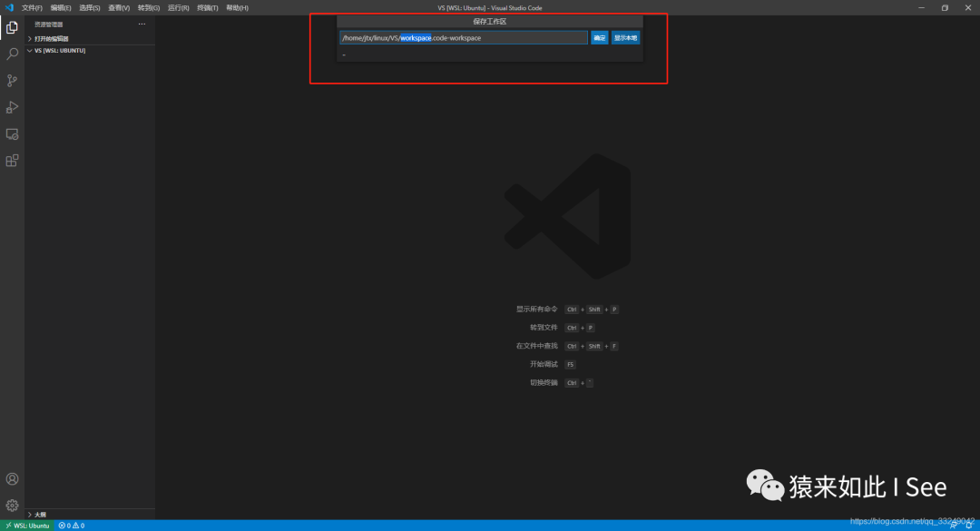Open the Extensions view icon
The height and width of the screenshot is (531, 980).
coord(12,161)
